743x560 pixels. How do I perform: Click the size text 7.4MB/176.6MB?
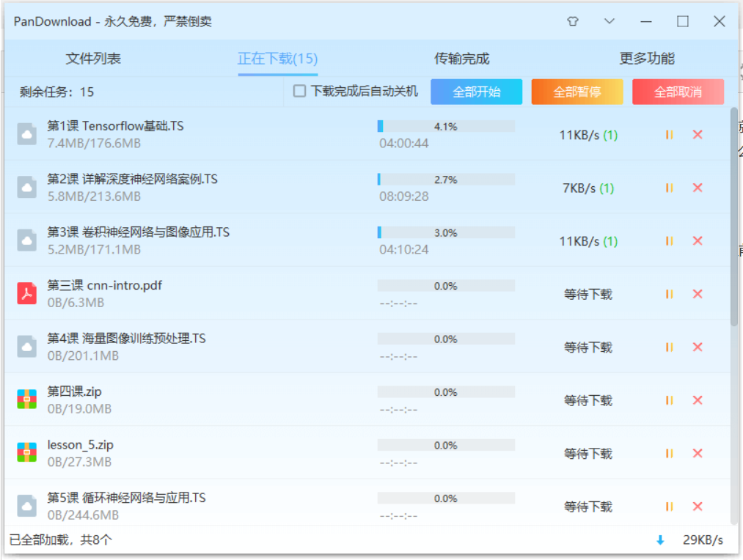94,144
